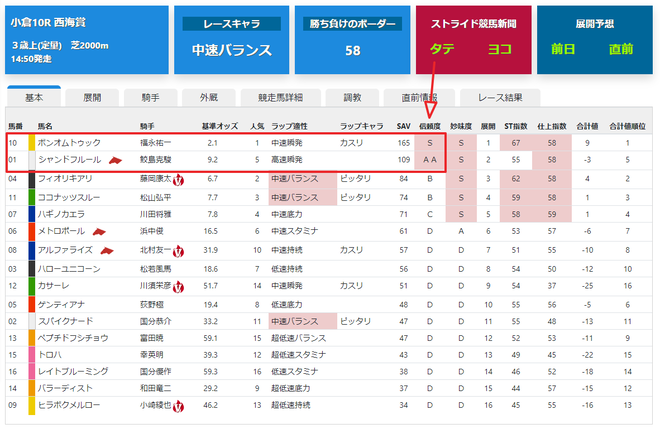Sort by 仕上指数 column header
The height and width of the screenshot is (429, 660).
click(552, 126)
